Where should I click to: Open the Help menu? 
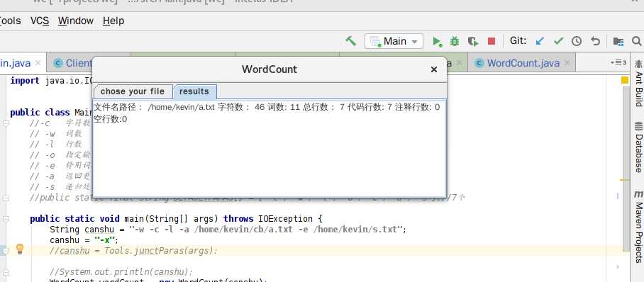(x=113, y=21)
